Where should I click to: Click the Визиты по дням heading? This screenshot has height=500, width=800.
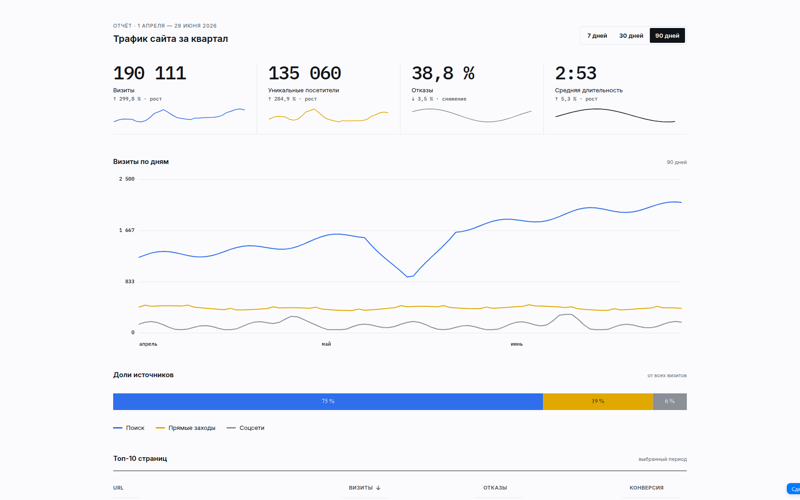point(141,162)
